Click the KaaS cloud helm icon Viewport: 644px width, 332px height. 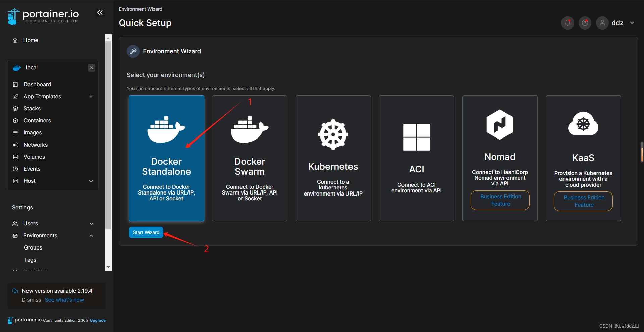(583, 124)
